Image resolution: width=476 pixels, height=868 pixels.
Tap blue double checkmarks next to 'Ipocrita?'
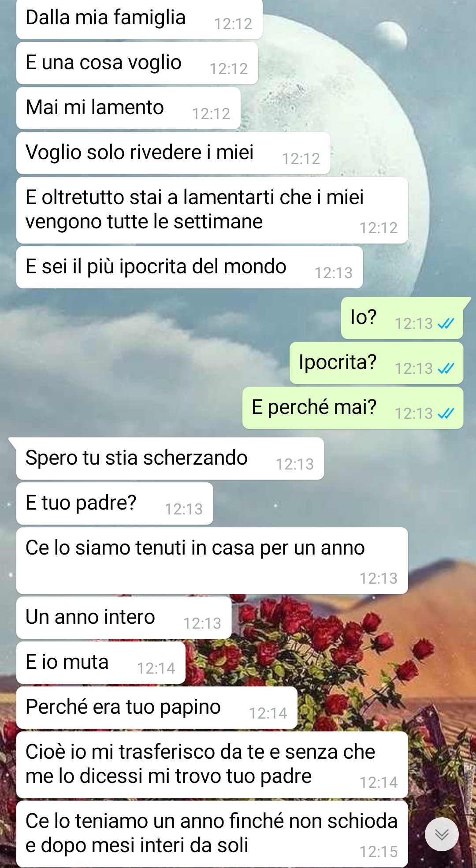(446, 369)
